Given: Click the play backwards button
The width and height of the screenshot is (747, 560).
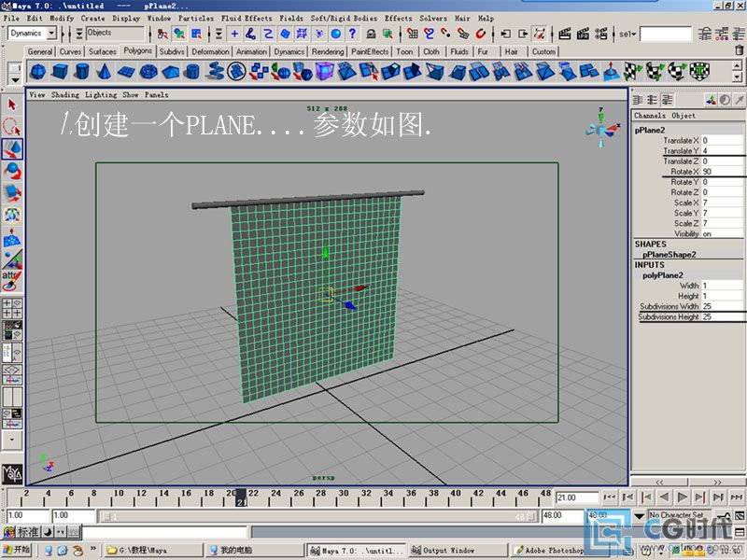Looking at the screenshot, I should click(x=664, y=497).
